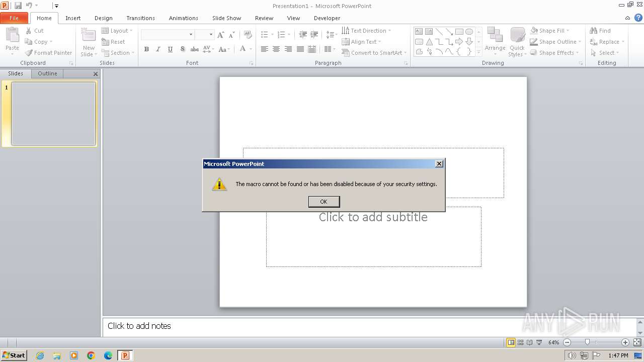Toggle Align Text Left
The height and width of the screenshot is (362, 644).
264,49
